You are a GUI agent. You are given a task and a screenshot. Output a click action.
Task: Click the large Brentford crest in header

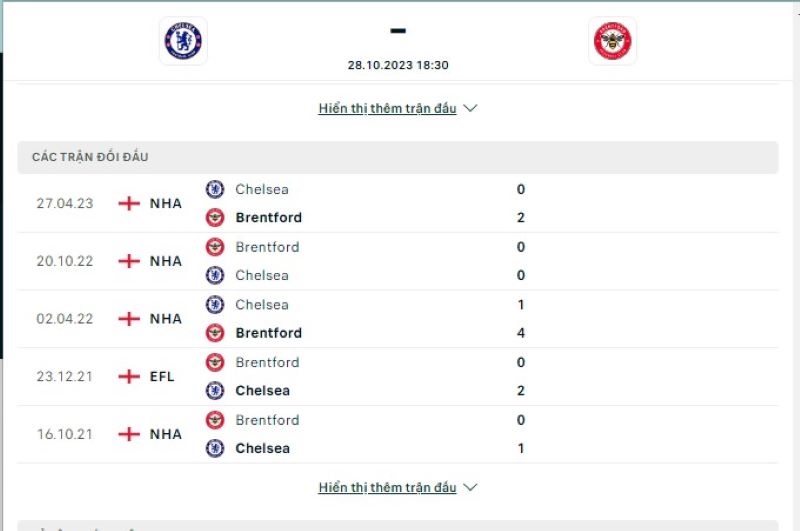tap(612, 41)
